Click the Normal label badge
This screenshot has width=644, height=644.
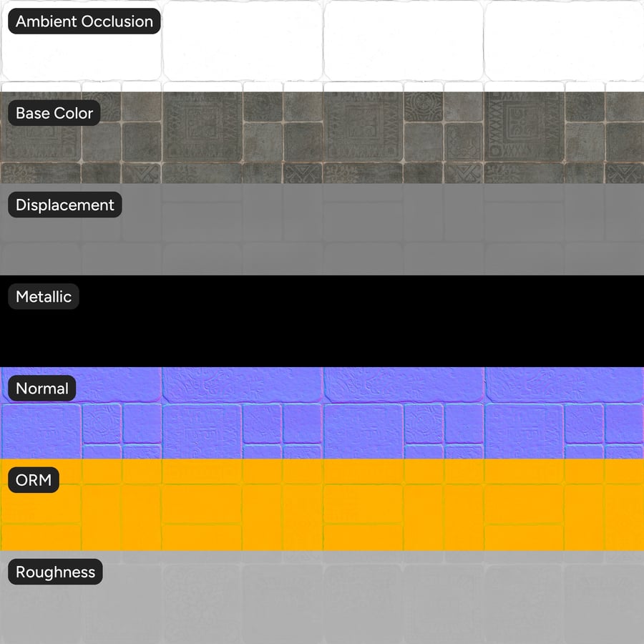pos(41,389)
